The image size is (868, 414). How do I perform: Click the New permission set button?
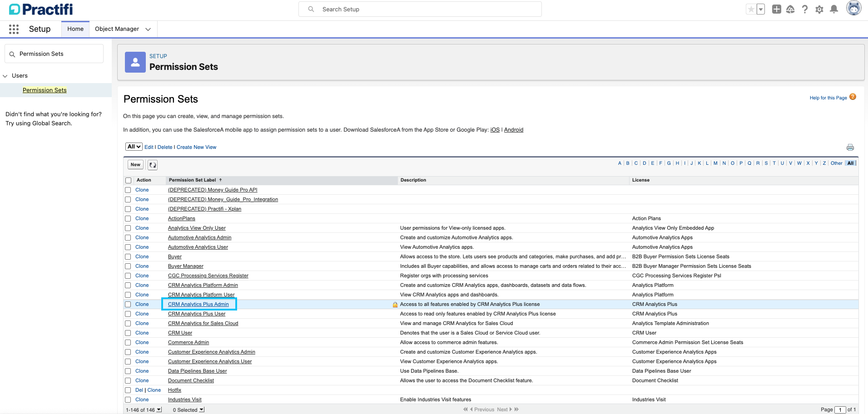(135, 165)
